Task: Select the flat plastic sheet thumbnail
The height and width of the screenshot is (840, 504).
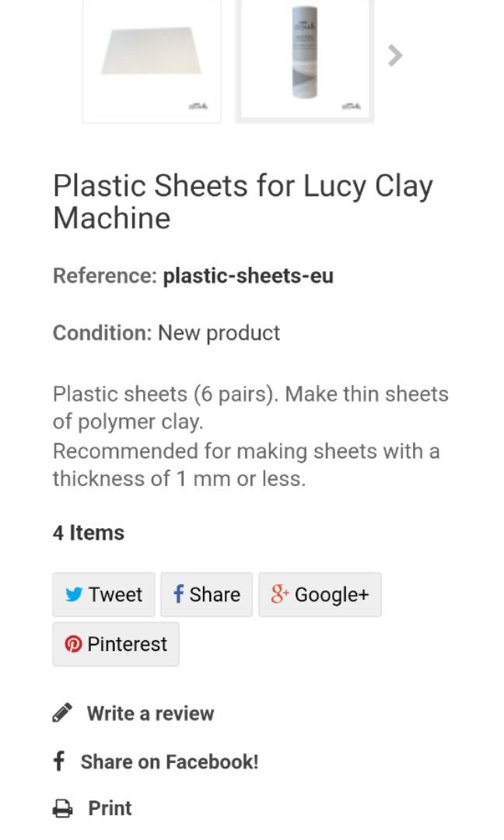Action: [x=151, y=58]
